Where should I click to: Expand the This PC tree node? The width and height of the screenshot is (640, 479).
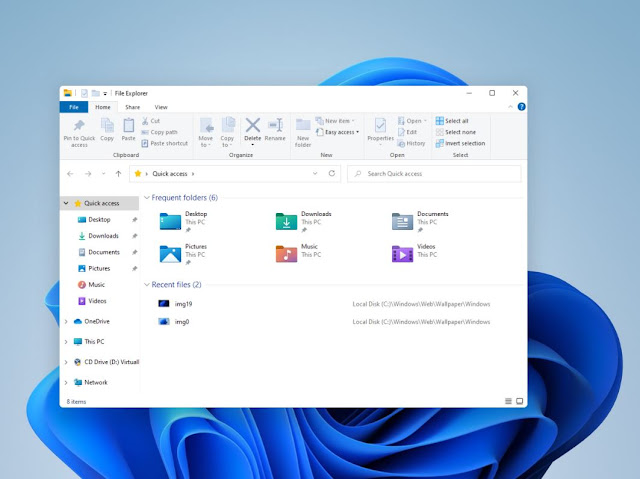click(66, 342)
